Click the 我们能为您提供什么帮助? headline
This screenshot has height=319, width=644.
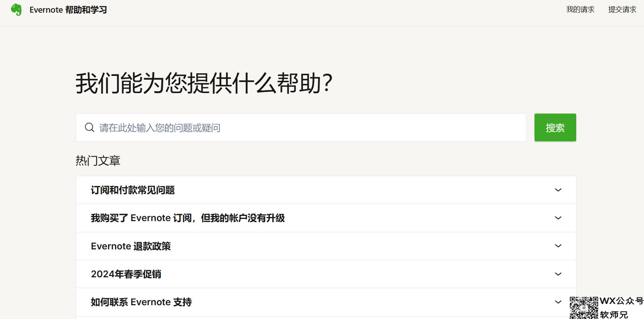tap(204, 83)
